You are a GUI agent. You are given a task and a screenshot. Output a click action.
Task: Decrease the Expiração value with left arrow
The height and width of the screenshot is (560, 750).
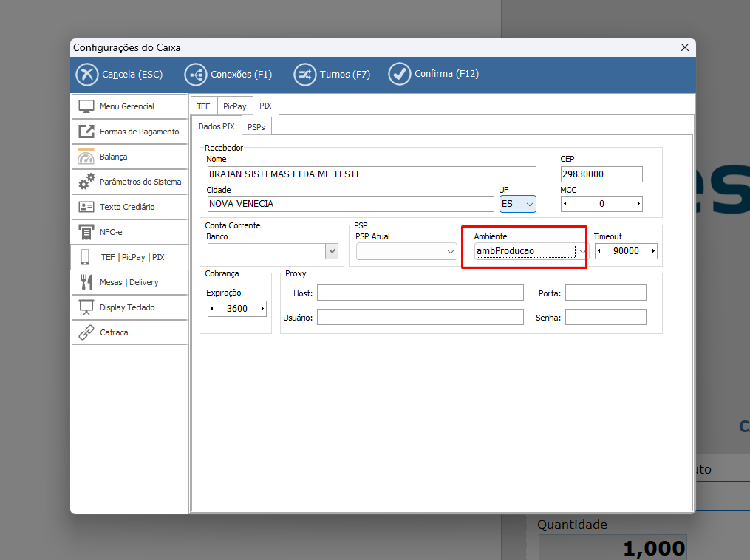tap(212, 309)
